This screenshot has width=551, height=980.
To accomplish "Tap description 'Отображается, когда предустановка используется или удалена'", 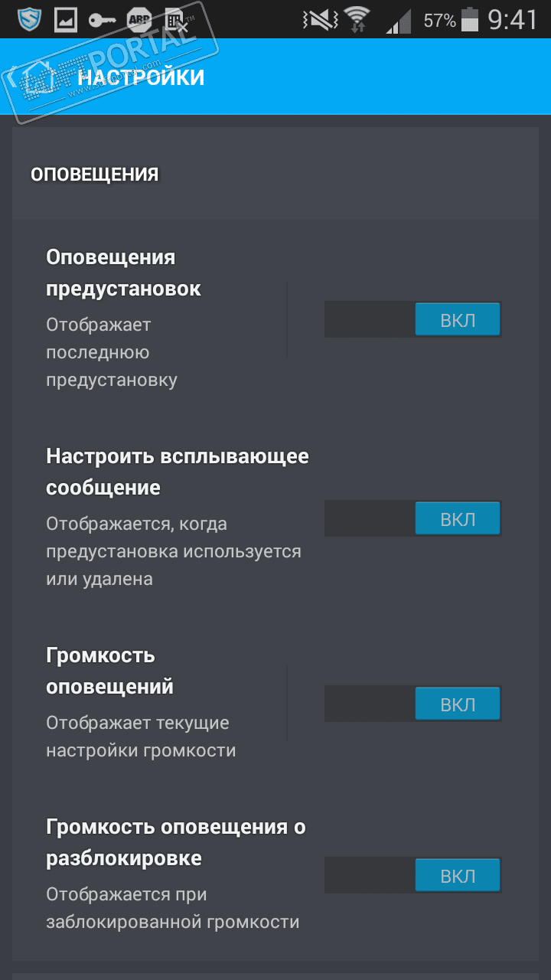I will tap(173, 551).
